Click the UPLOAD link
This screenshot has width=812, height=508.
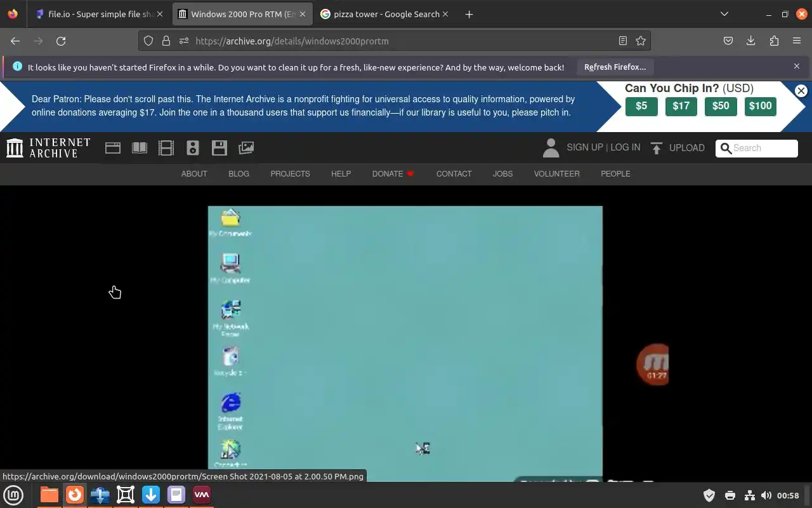pyautogui.click(x=687, y=148)
